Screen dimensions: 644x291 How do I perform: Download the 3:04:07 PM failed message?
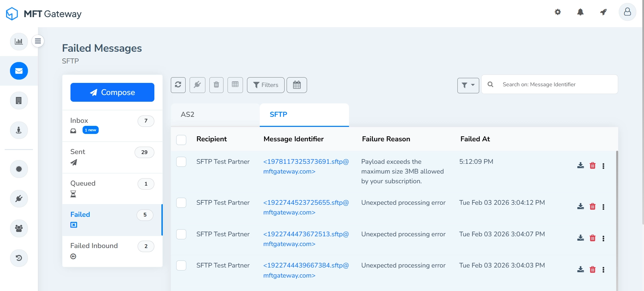[x=581, y=238]
